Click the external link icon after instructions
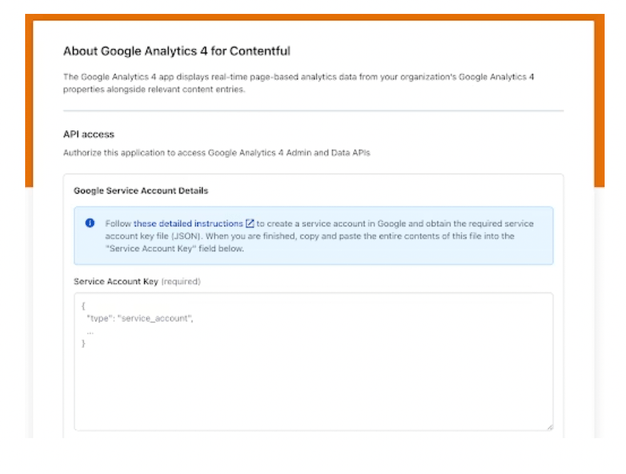This screenshot has width=626, height=474. pos(249,223)
